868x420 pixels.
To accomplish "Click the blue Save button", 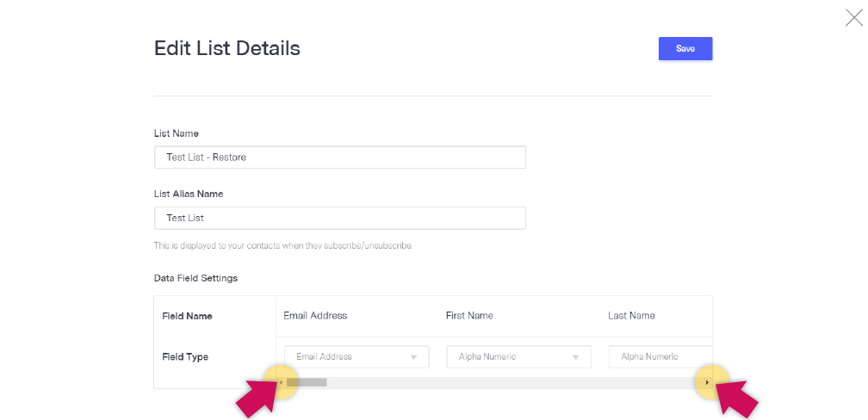I will pos(685,49).
